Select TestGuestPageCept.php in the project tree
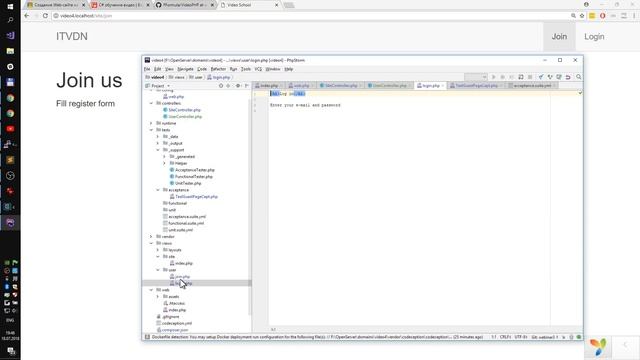This screenshot has width=640, height=360. point(196,197)
